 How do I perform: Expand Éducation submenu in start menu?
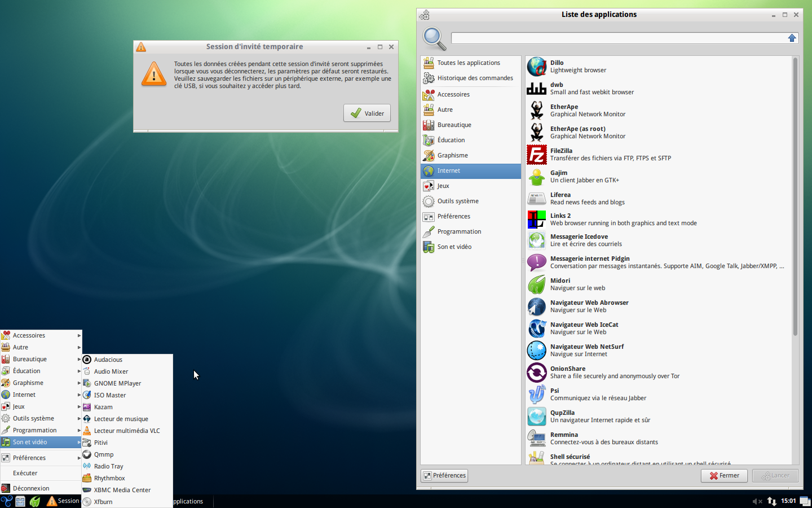41,371
